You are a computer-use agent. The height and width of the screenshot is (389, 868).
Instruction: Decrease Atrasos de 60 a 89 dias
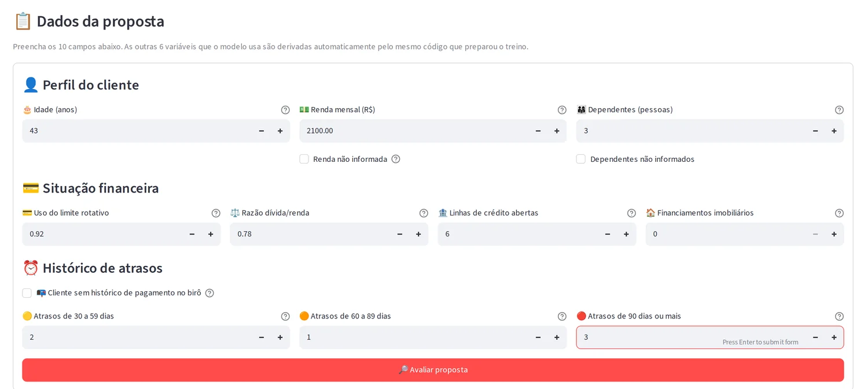point(538,338)
